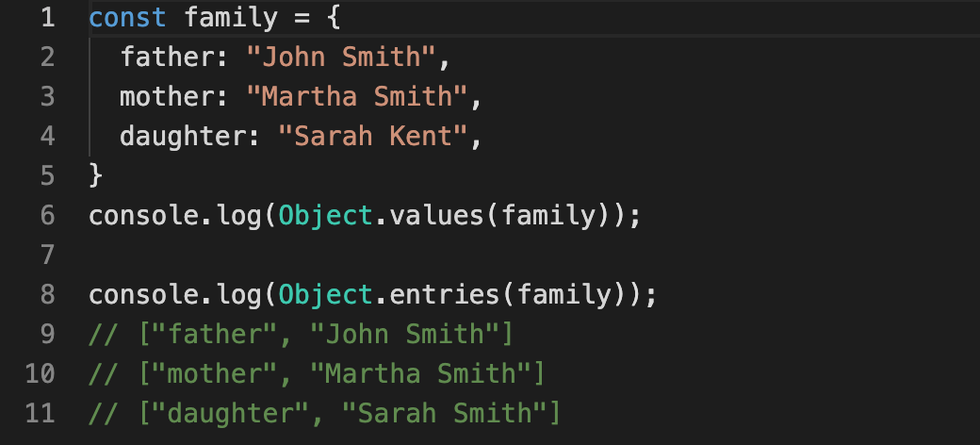Click the "father" text in the line 9 comment
The height and width of the screenshot is (445, 980).
[215, 334]
